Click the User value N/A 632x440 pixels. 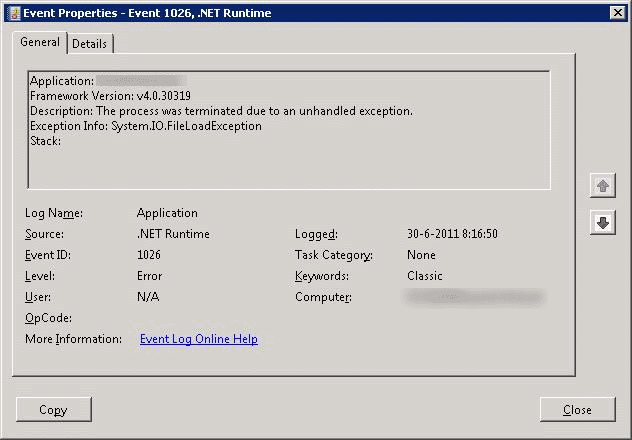pos(148,297)
